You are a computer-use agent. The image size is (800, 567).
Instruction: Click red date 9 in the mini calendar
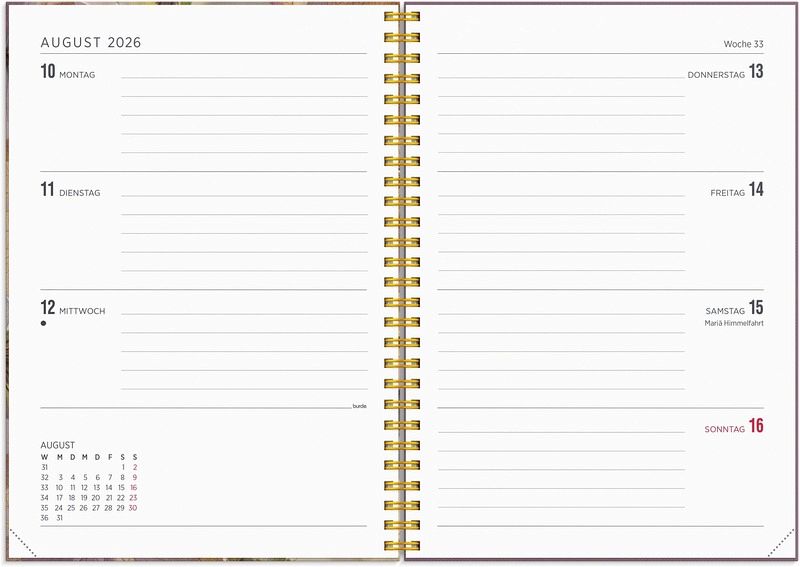(135, 478)
